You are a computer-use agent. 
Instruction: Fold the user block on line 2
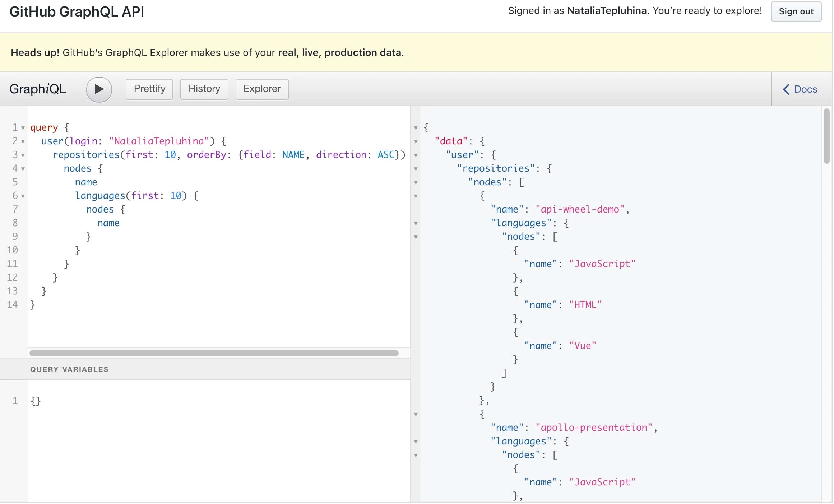(x=23, y=141)
